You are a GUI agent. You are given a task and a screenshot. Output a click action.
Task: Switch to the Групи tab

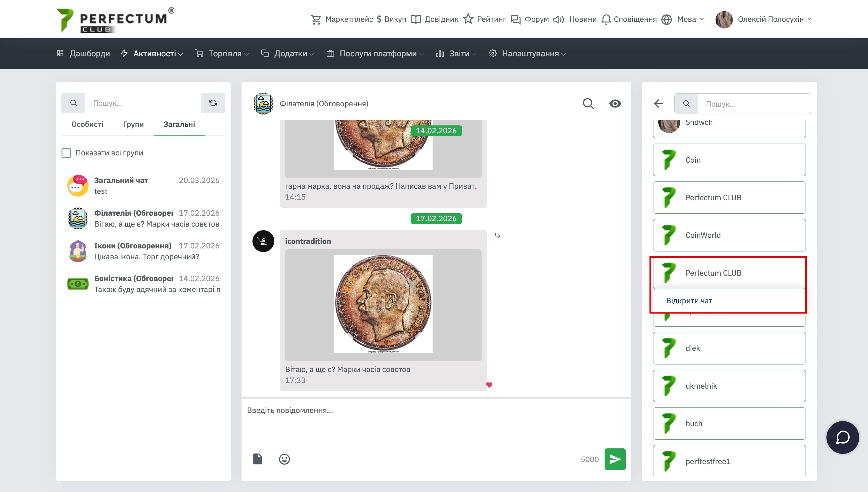pyautogui.click(x=133, y=124)
